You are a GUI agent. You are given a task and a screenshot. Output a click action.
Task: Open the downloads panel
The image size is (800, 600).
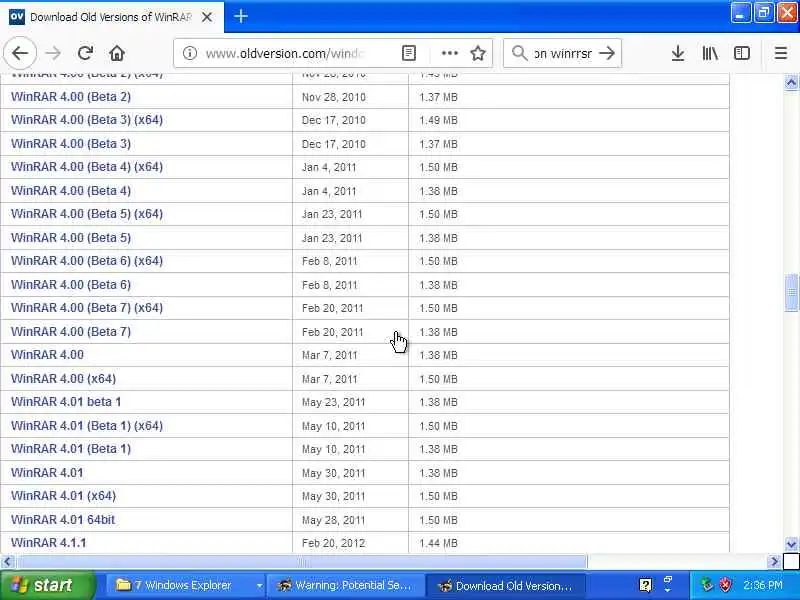point(678,53)
